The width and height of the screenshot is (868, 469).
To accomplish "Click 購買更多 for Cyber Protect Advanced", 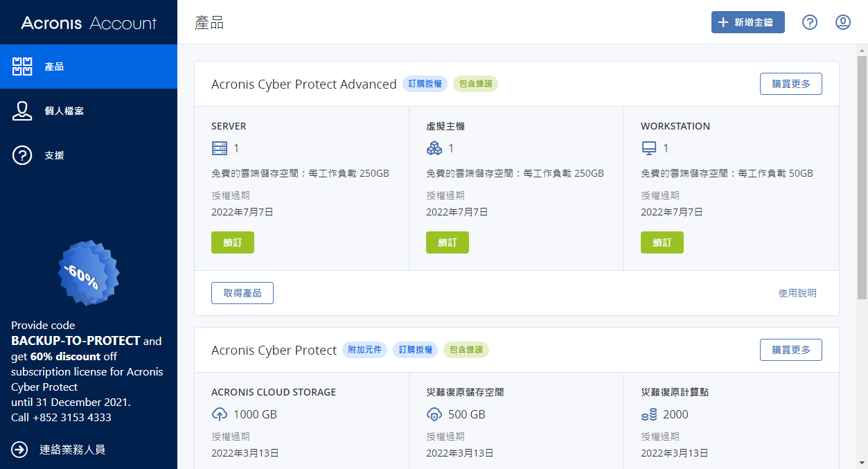I will 791,84.
